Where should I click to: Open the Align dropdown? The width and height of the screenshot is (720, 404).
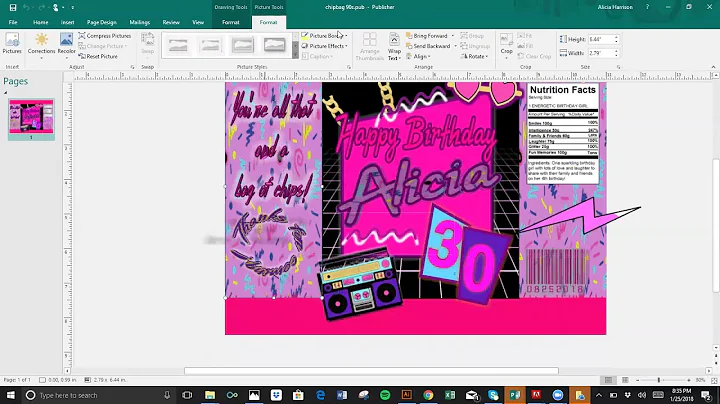(x=418, y=56)
